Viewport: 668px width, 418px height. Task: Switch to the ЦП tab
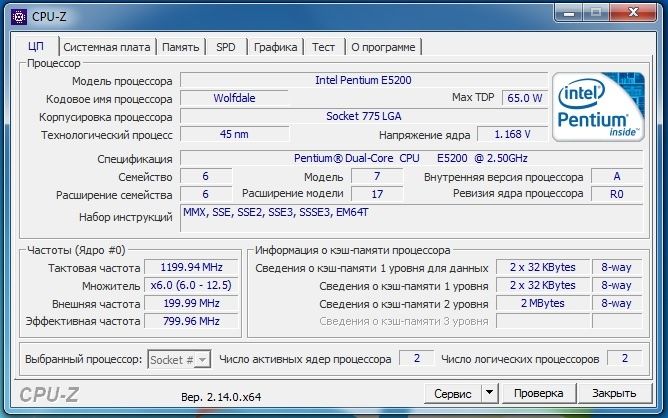tap(36, 46)
